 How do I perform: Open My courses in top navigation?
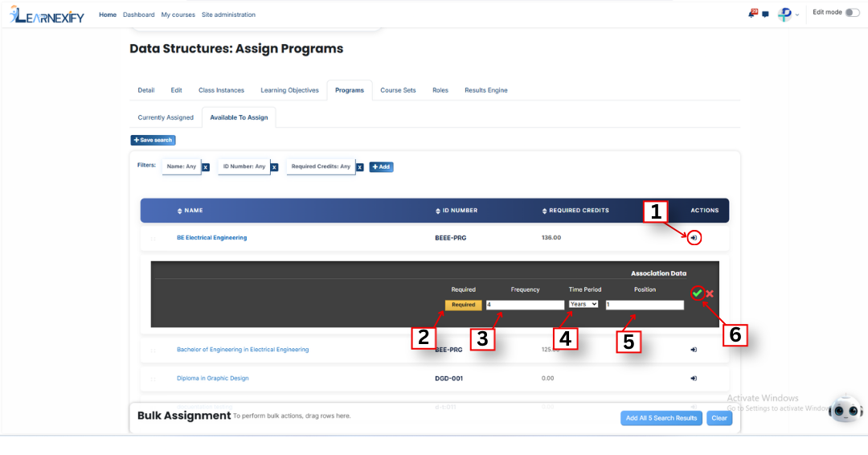point(178,15)
